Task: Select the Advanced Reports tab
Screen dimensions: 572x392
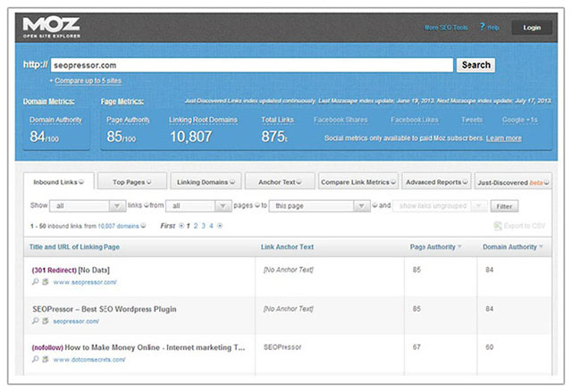Action: coord(436,181)
